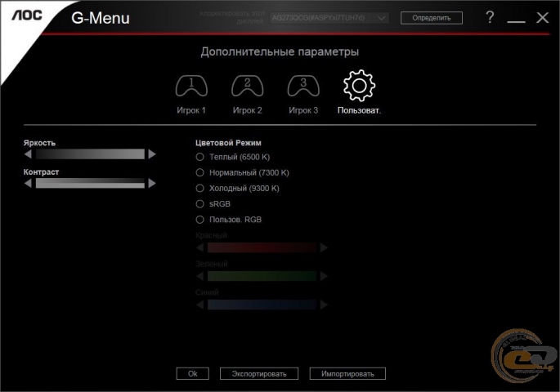
Task: Click on the Красный color slider
Action: (x=262, y=247)
